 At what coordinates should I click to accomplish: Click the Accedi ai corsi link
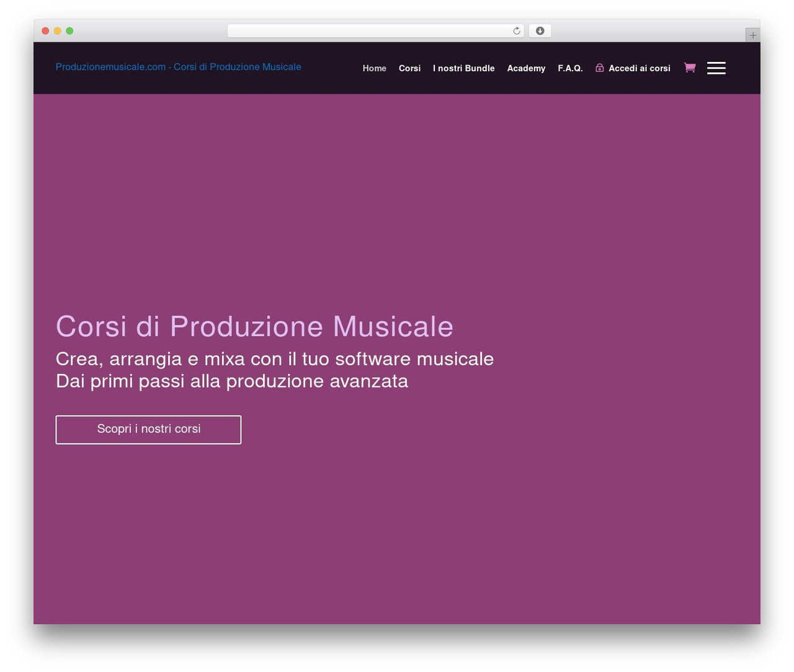[x=640, y=68]
